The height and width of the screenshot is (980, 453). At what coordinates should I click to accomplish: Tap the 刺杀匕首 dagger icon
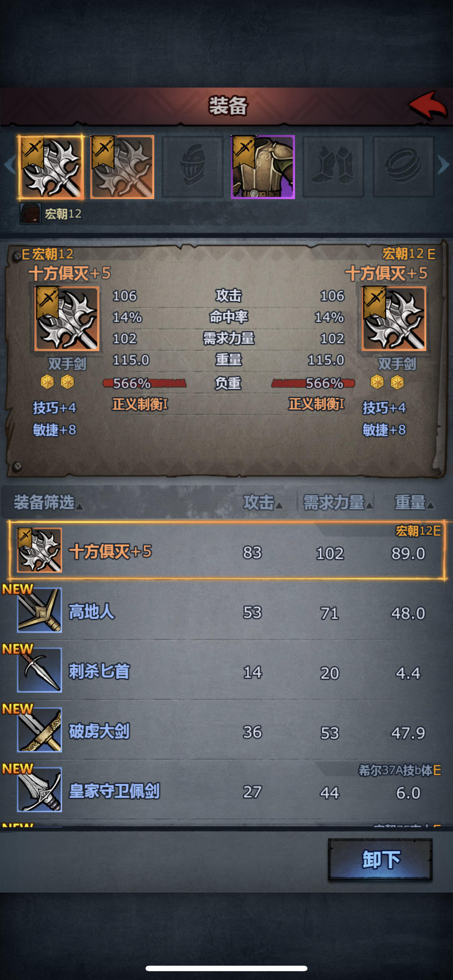[x=39, y=670]
